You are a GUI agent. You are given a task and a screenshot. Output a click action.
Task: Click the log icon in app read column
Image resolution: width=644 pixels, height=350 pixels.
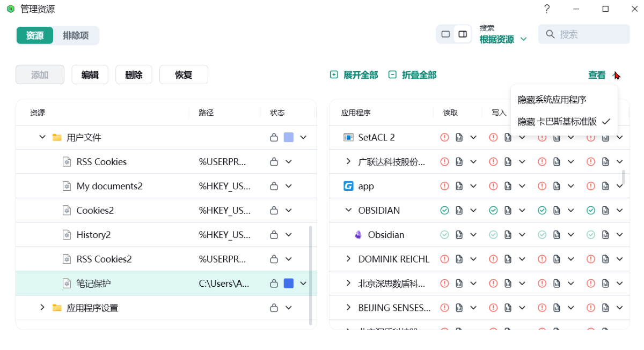(459, 187)
